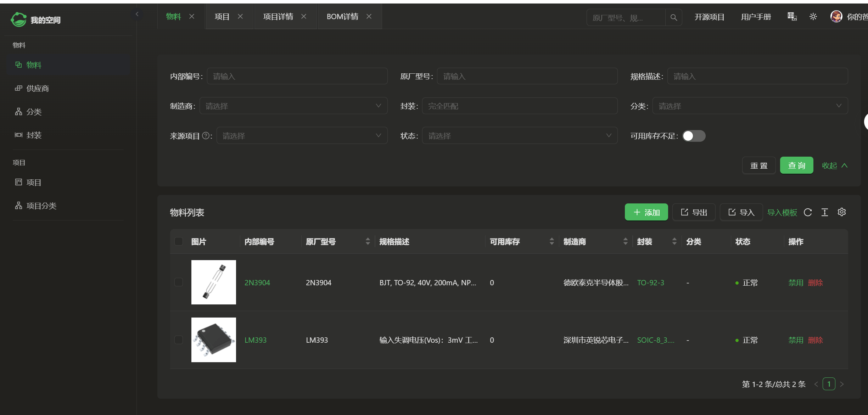This screenshot has height=415, width=868.
Task: Click help icon next to 来源项目
Action: point(205,136)
